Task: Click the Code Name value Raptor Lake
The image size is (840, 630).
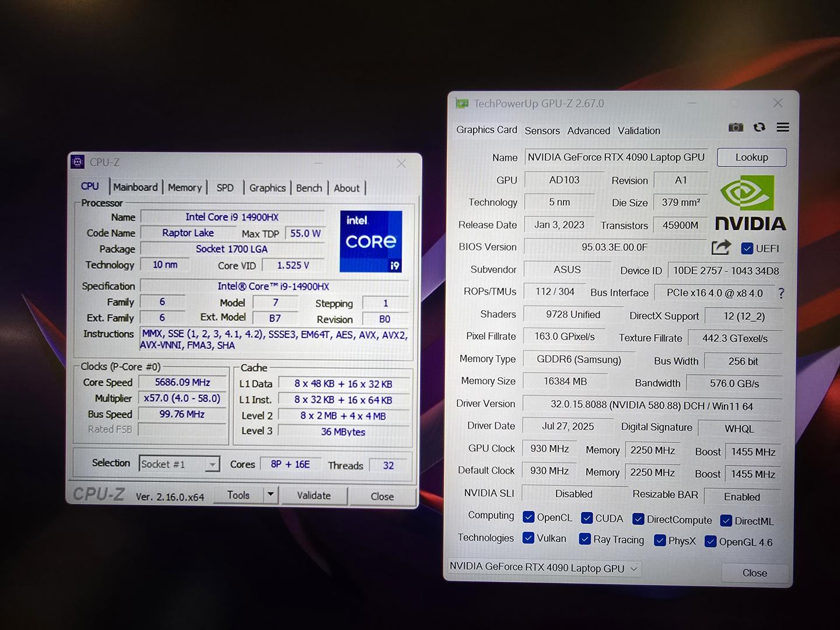Action: pos(188,233)
